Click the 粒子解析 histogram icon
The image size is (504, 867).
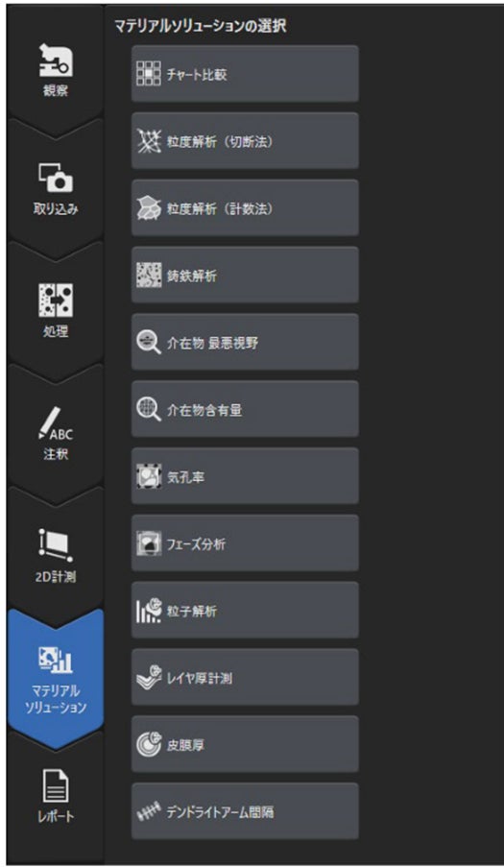tap(148, 611)
